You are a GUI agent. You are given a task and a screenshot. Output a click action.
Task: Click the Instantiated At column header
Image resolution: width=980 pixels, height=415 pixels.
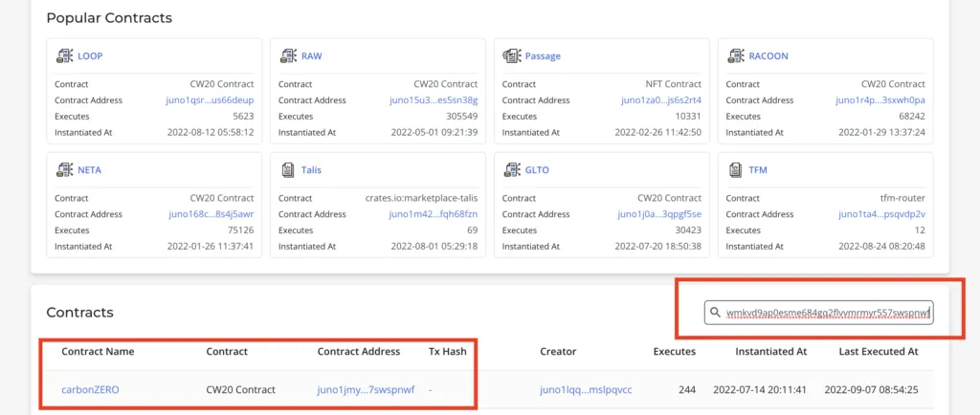pos(770,351)
